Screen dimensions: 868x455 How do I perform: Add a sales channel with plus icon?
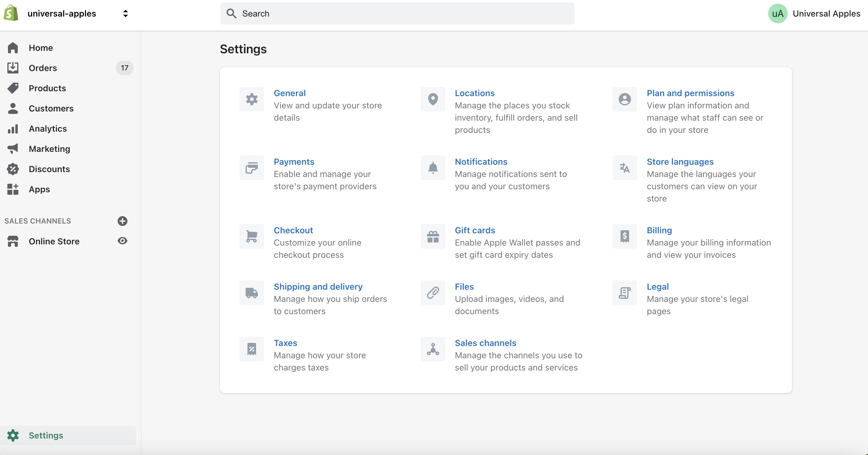tap(122, 221)
